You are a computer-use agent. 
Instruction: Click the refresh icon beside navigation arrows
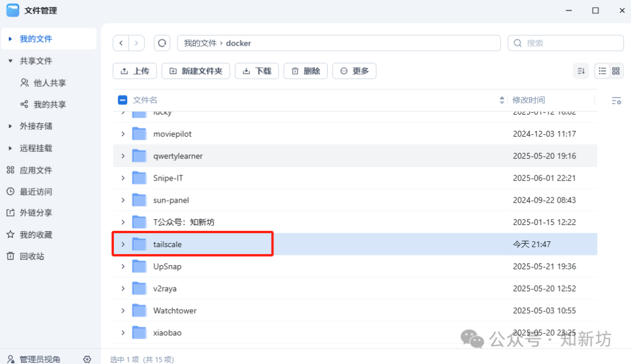(x=162, y=43)
